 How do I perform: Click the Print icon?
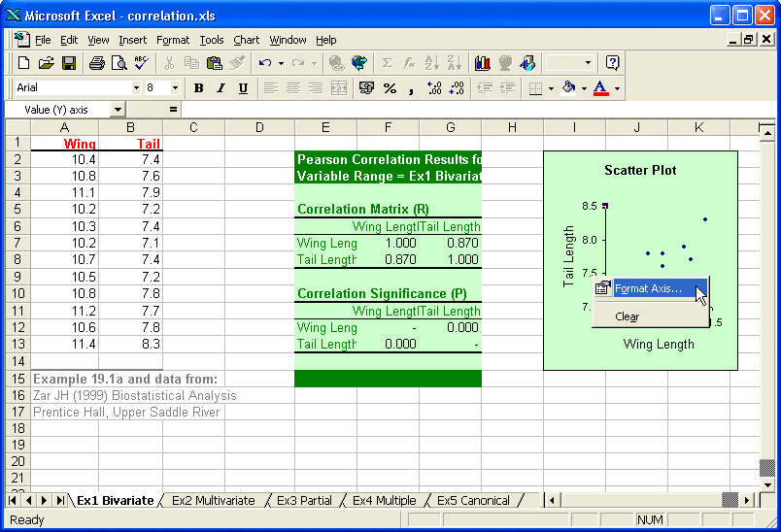coord(97,63)
